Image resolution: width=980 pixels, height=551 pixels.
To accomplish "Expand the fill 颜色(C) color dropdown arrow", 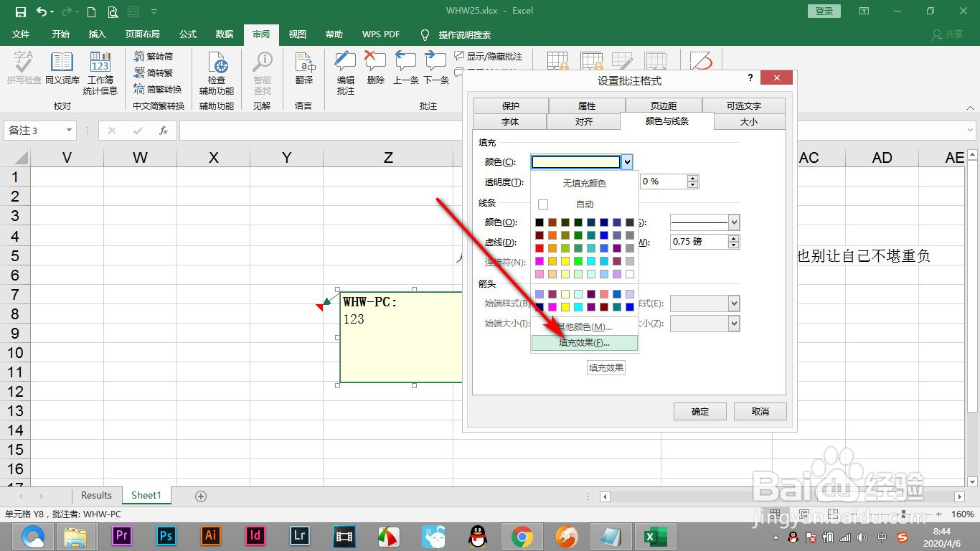I will pyautogui.click(x=627, y=162).
